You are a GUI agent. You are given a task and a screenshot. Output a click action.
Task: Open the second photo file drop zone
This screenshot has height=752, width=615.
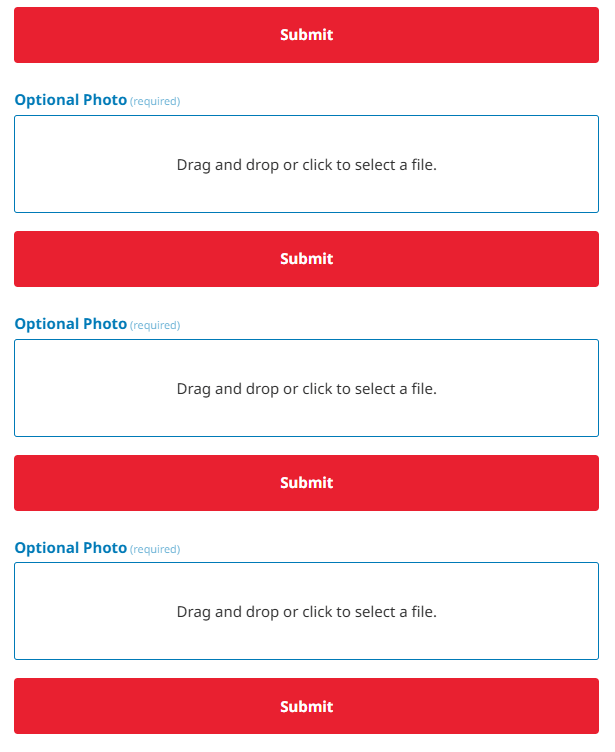(306, 388)
